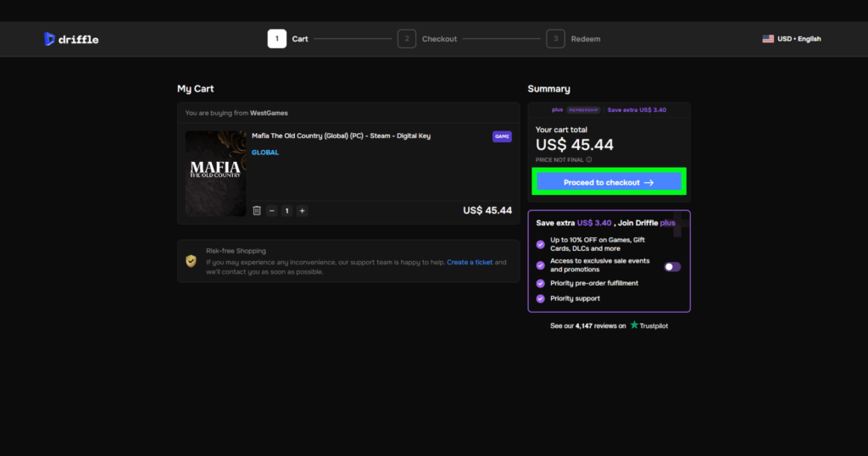868x456 pixels.
Task: Click the checkmark beside Priority support
Action: pyautogui.click(x=541, y=298)
